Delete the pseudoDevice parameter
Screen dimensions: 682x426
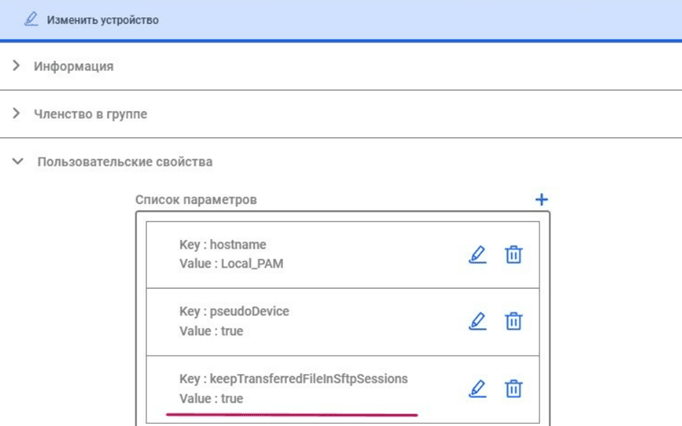(x=514, y=321)
